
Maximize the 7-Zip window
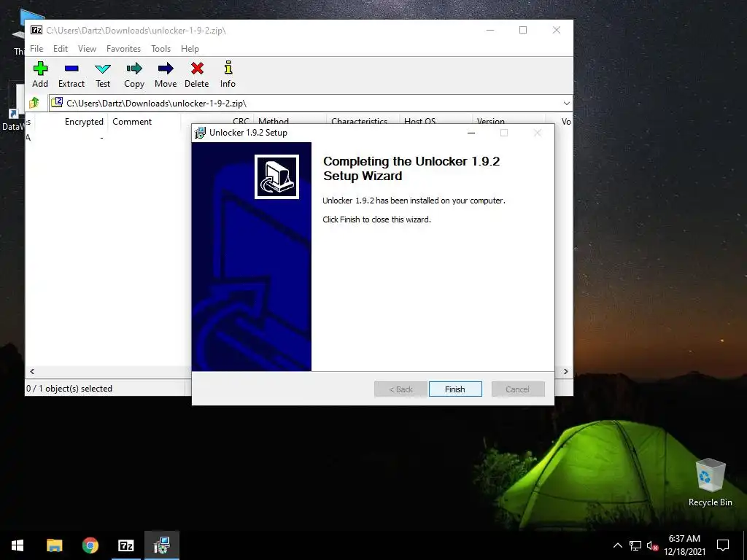tap(523, 30)
